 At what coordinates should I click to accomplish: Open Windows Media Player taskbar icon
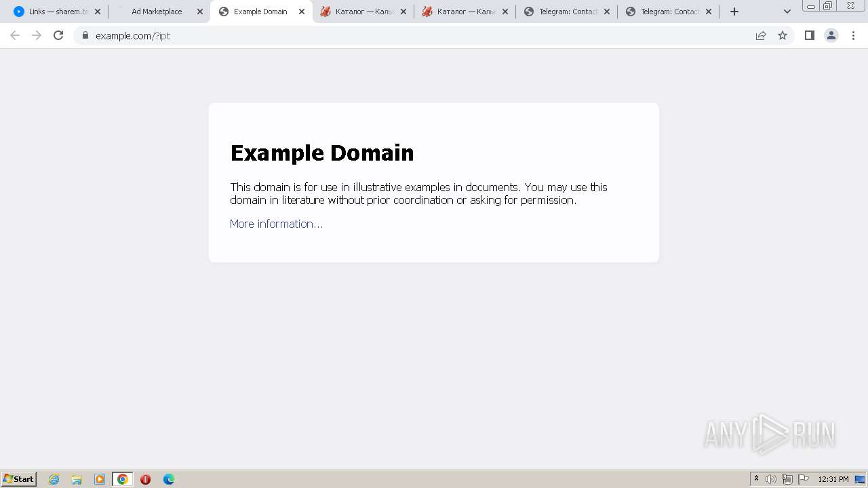click(x=100, y=479)
